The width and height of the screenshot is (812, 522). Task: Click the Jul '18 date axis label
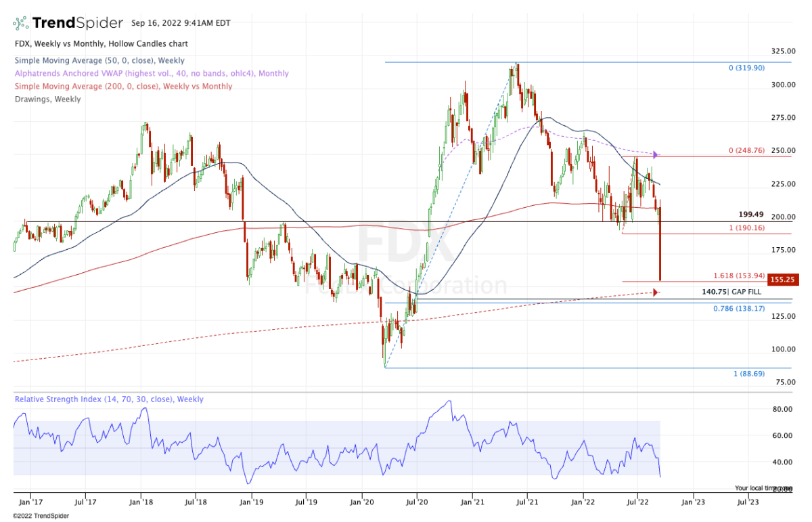pyautogui.click(x=196, y=503)
